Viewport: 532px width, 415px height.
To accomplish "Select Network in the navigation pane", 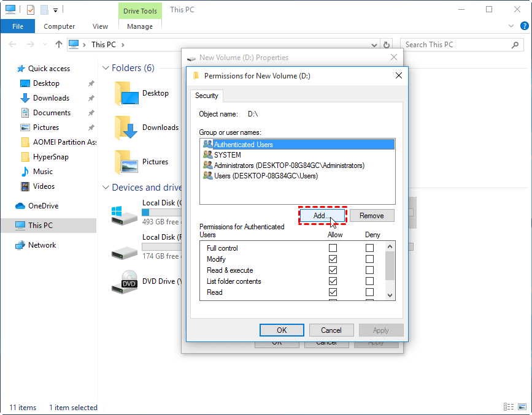I will pyautogui.click(x=42, y=245).
